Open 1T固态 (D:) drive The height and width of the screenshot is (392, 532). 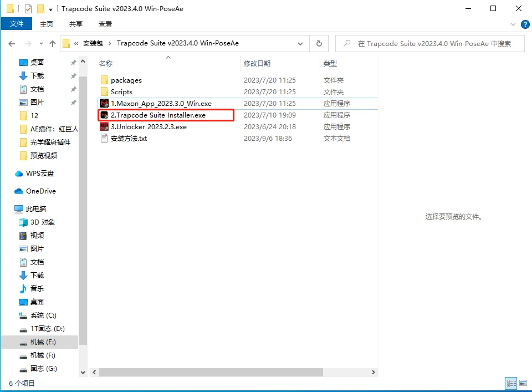(48, 329)
